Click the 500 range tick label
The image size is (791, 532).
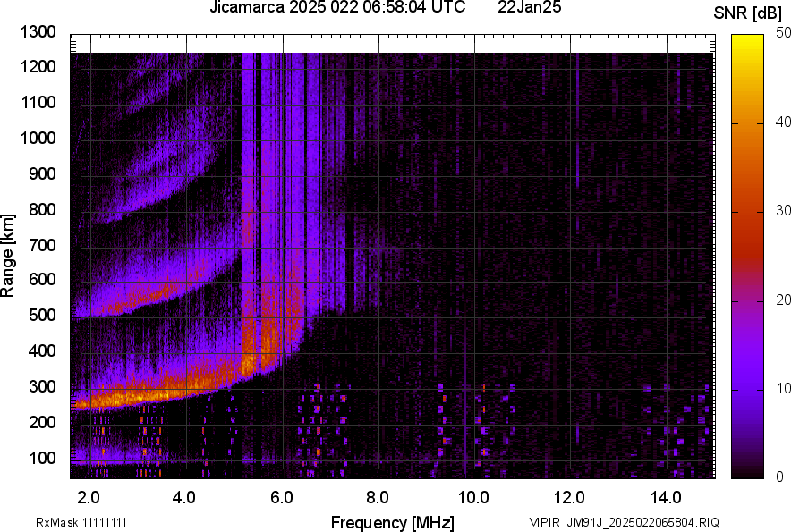point(41,316)
